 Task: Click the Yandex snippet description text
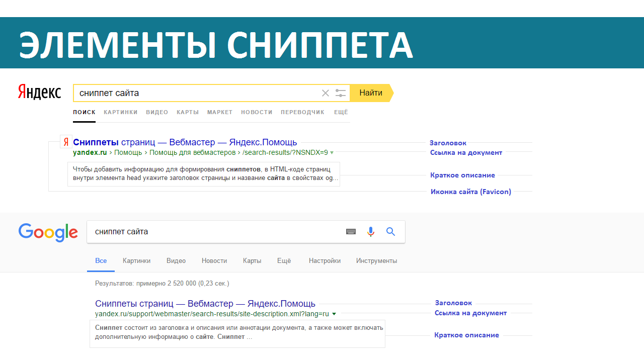[204, 173]
